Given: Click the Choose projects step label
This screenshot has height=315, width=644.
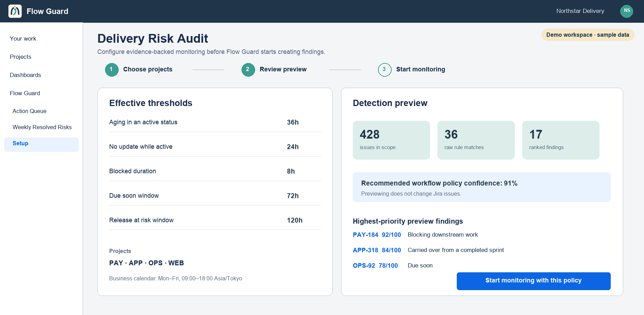Looking at the screenshot, I should 148,69.
